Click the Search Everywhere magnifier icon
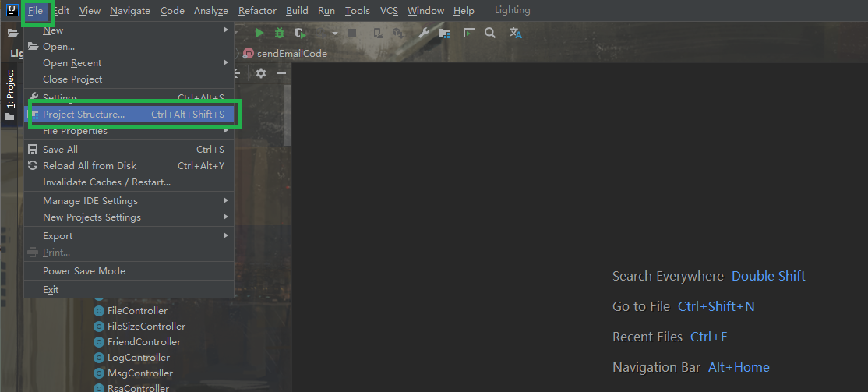The width and height of the screenshot is (868, 392). click(490, 34)
